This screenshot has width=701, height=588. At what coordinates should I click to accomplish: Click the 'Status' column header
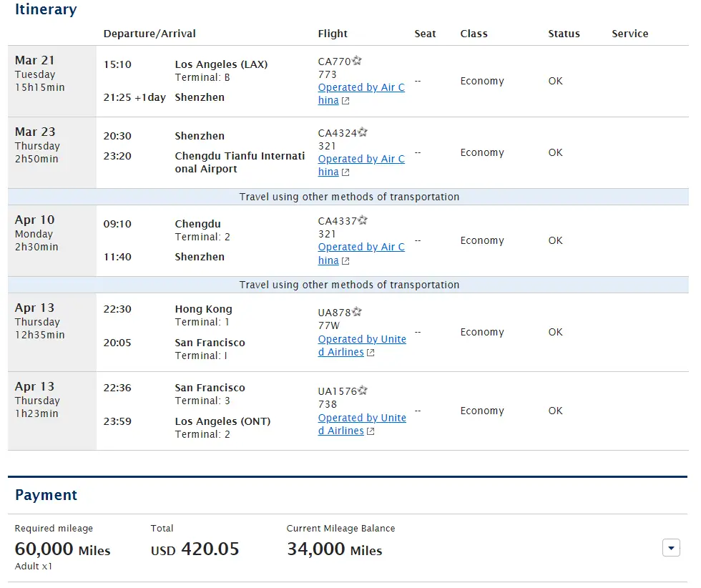[564, 34]
